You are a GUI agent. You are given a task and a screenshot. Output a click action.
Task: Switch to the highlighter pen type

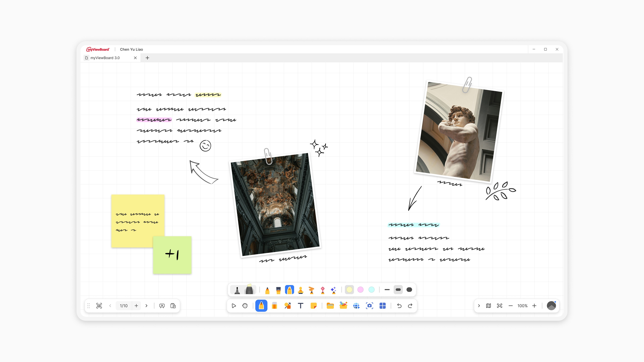(249, 289)
